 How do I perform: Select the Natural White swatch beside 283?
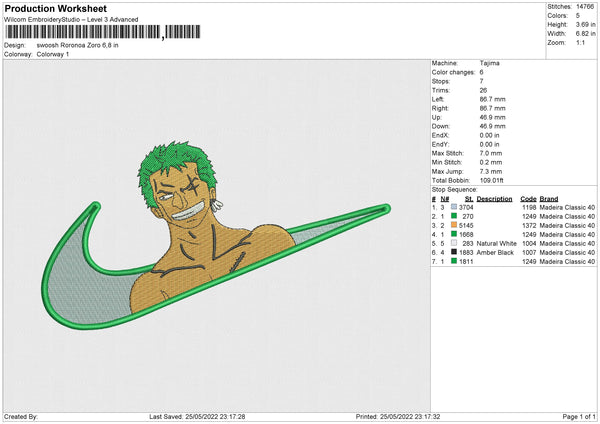point(454,243)
